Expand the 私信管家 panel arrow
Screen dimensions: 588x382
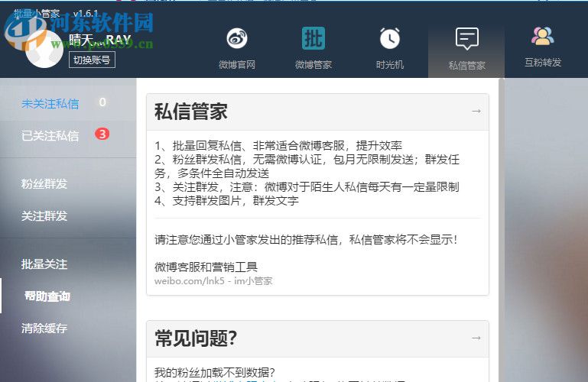(x=476, y=112)
